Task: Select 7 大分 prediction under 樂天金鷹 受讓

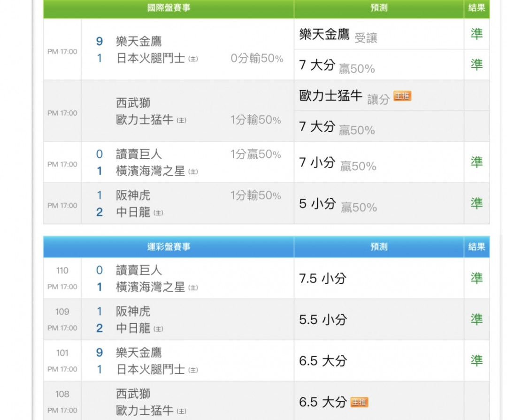Action: [337, 66]
